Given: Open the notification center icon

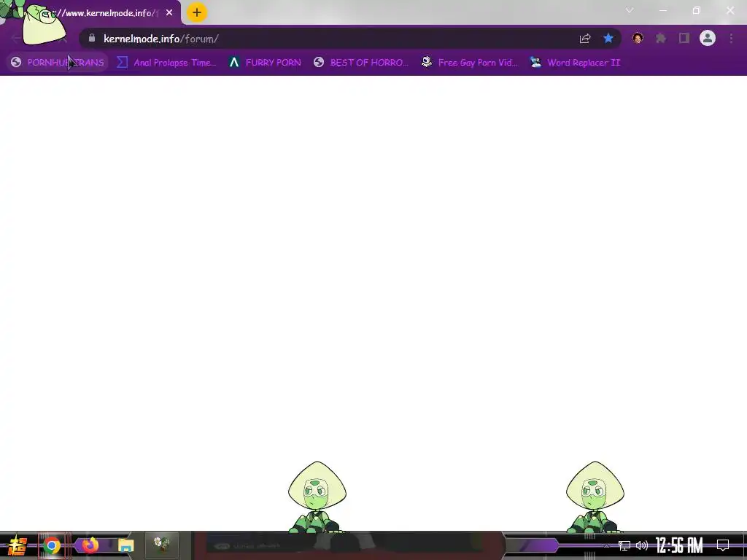Looking at the screenshot, I should pyautogui.click(x=723, y=545).
